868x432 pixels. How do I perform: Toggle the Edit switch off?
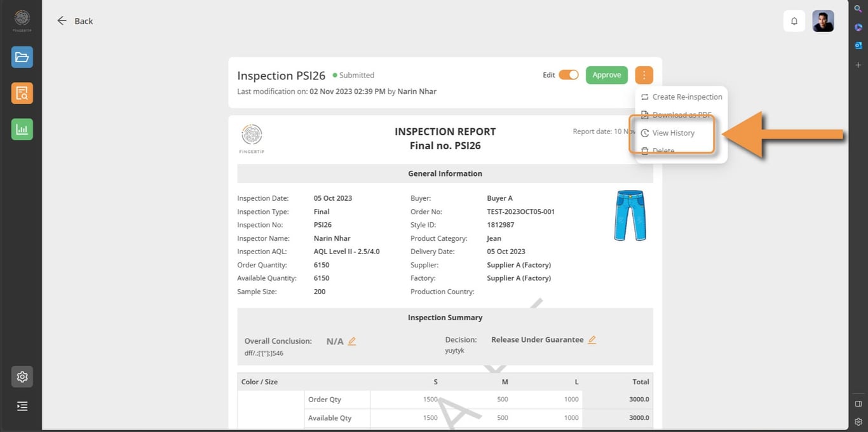click(x=569, y=75)
